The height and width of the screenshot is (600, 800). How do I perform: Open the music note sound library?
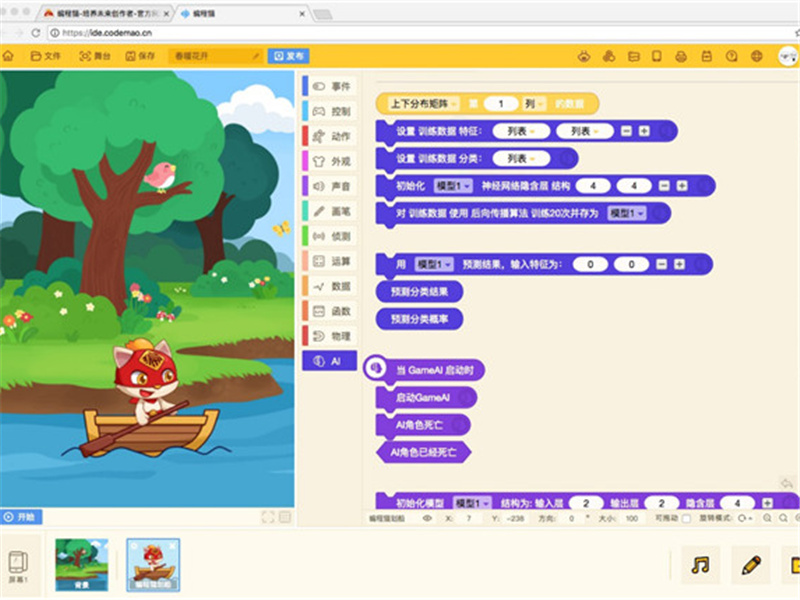pos(701,565)
